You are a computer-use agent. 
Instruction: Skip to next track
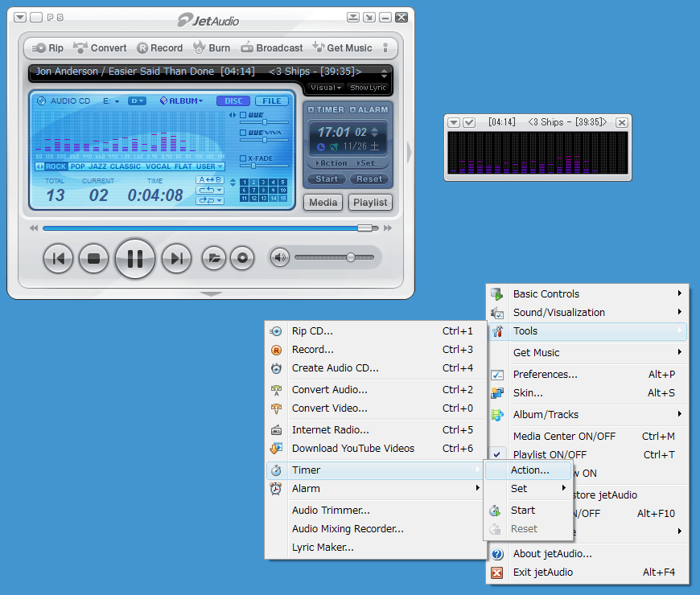[176, 258]
